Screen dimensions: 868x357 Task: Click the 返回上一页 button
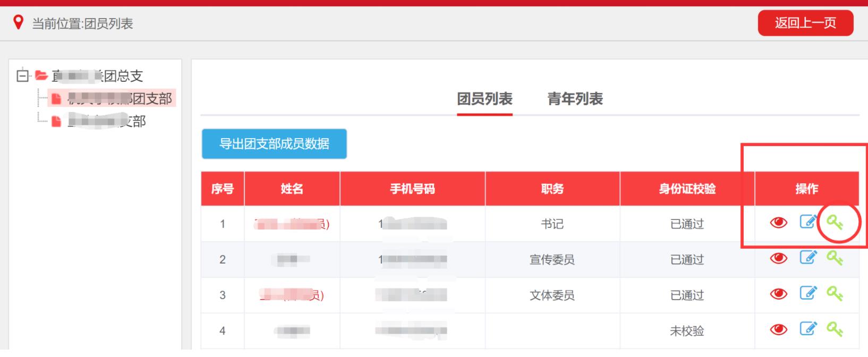[805, 23]
